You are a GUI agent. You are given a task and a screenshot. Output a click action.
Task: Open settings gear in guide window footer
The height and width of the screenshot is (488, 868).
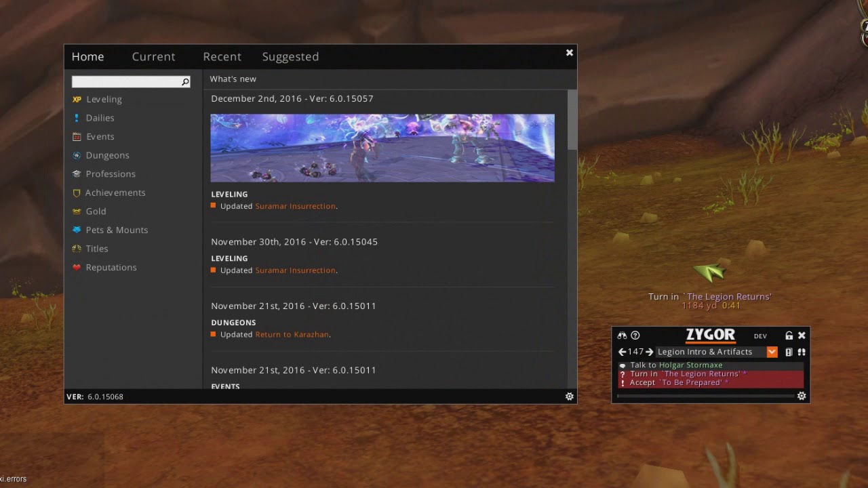570,396
